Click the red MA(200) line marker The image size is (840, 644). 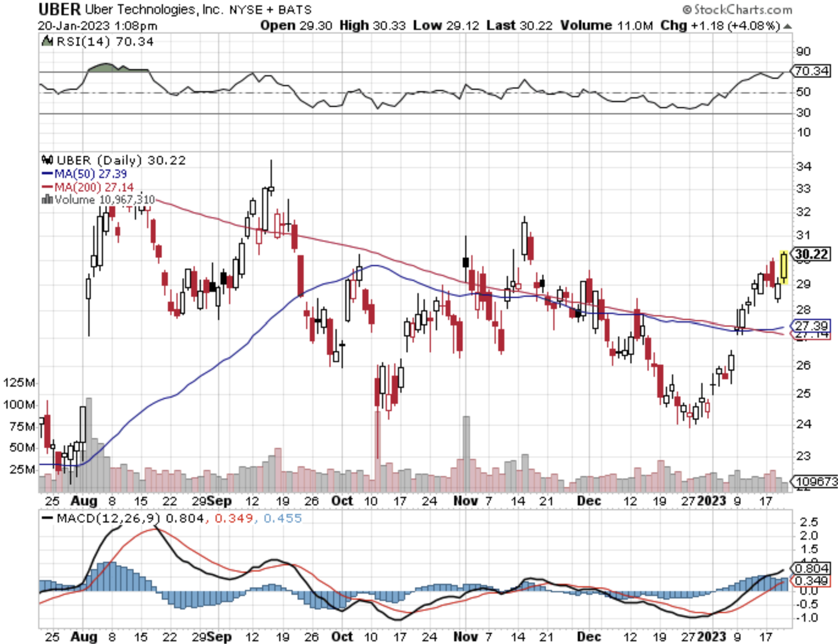(x=47, y=187)
